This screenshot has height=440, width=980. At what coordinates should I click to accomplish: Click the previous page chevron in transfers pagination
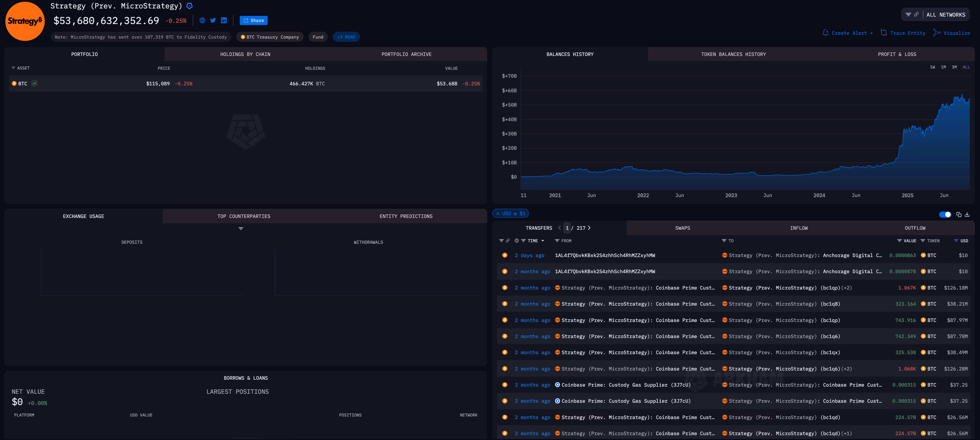click(x=560, y=228)
